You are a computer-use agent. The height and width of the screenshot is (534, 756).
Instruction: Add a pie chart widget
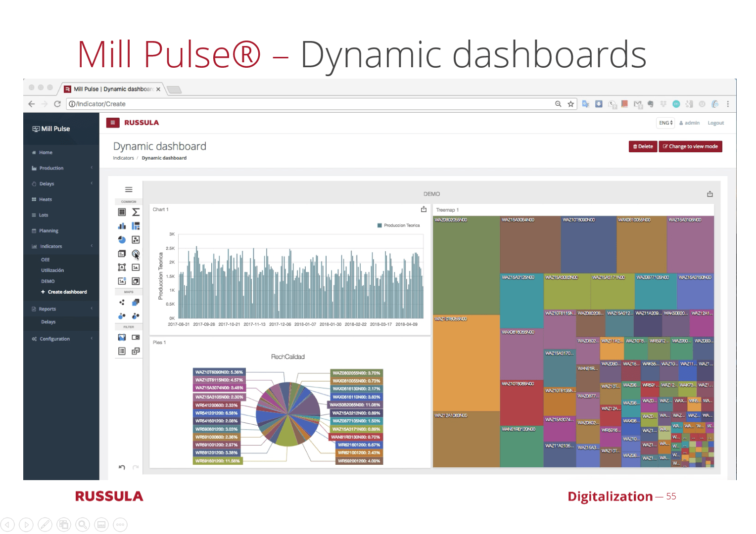point(122,240)
